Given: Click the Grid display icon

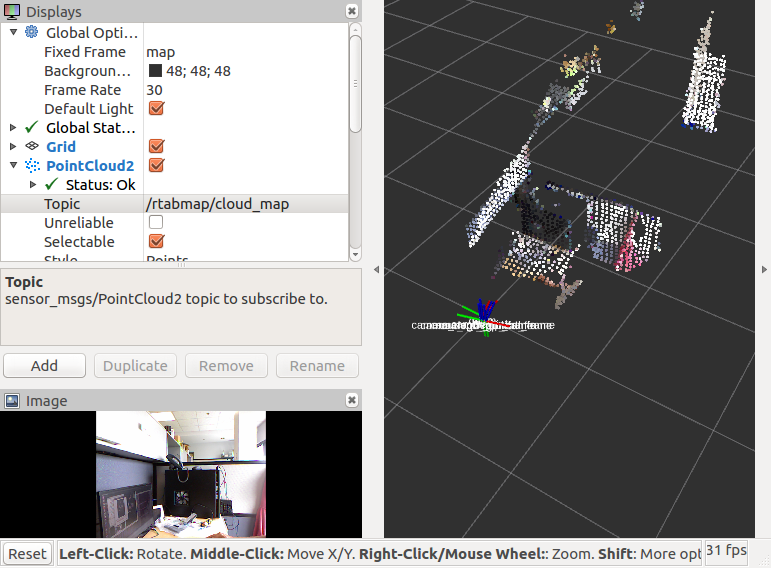Looking at the screenshot, I should point(31,146).
